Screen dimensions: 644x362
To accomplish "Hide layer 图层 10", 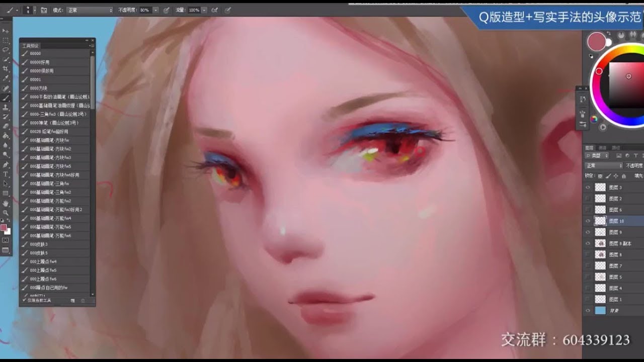I will 588,221.
